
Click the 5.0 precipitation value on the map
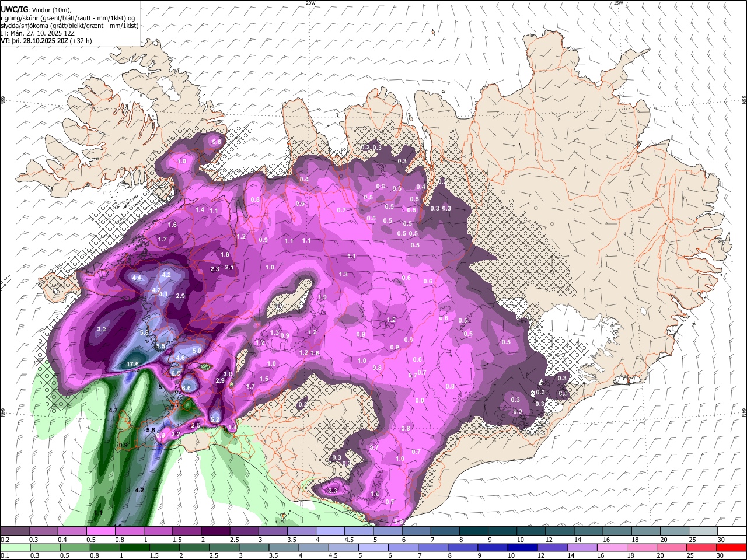(197, 350)
